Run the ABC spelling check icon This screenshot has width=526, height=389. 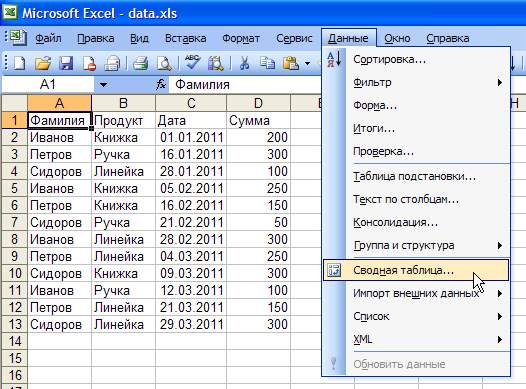[192, 62]
